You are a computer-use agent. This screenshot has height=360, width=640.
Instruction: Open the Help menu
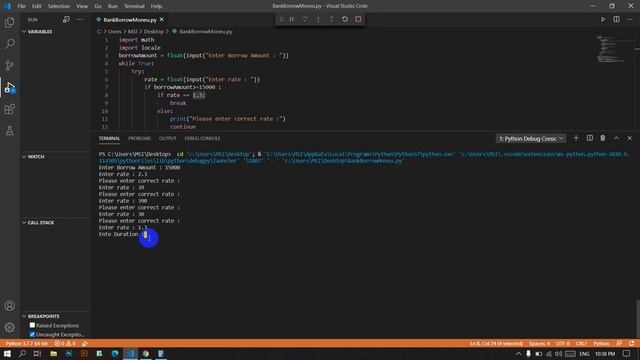pyautogui.click(x=156, y=6)
